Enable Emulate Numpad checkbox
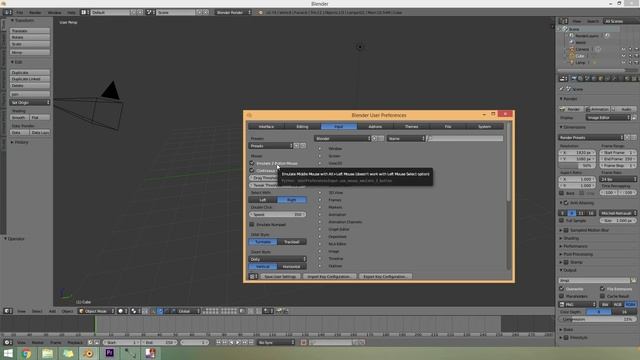Image resolution: width=640 pixels, height=360 pixels. [252, 224]
